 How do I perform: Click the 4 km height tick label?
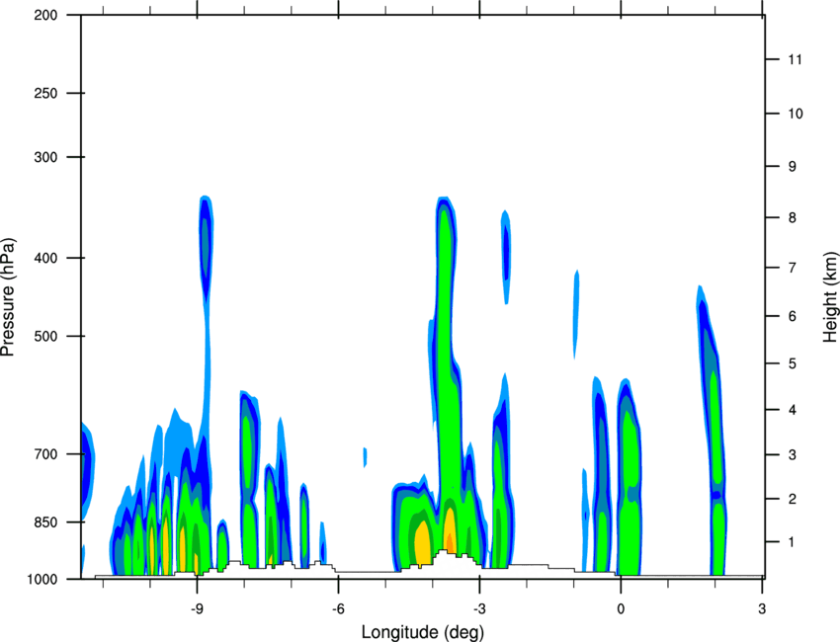pyautogui.click(x=793, y=410)
